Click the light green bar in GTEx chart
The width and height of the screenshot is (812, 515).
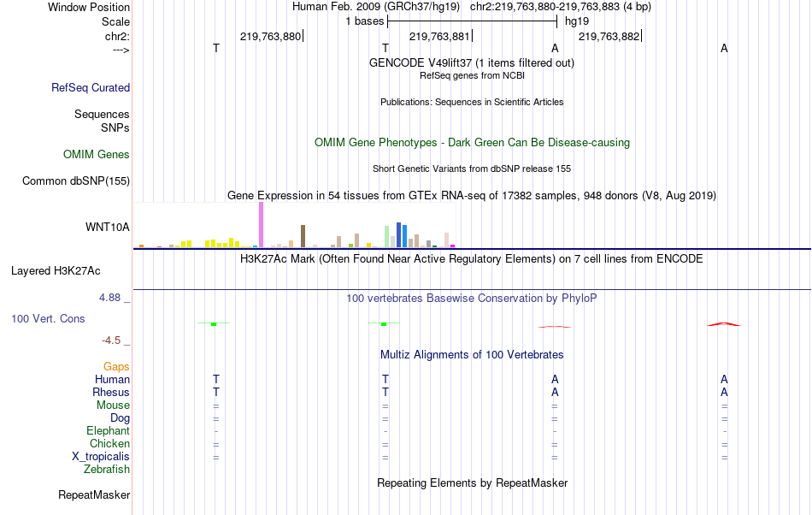point(387,237)
